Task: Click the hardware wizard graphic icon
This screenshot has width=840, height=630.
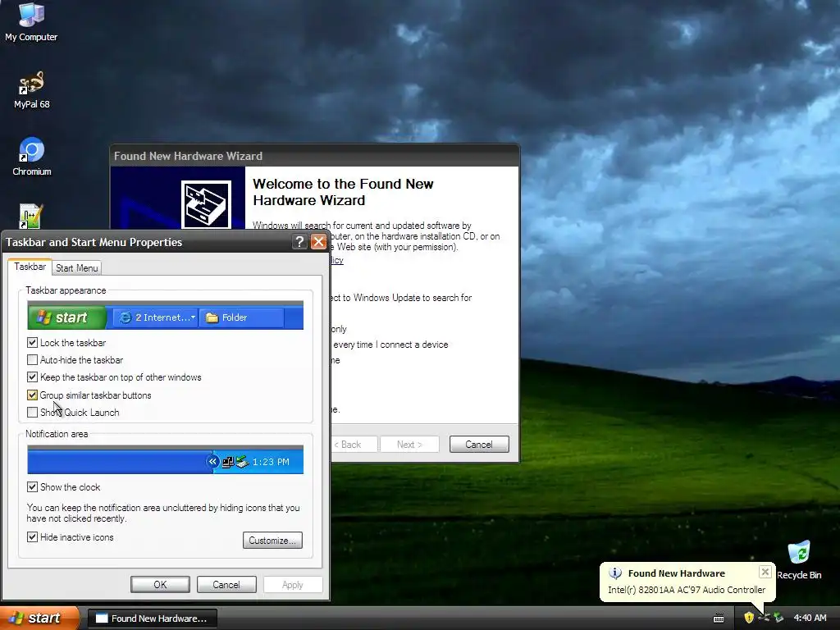Action: [x=206, y=204]
